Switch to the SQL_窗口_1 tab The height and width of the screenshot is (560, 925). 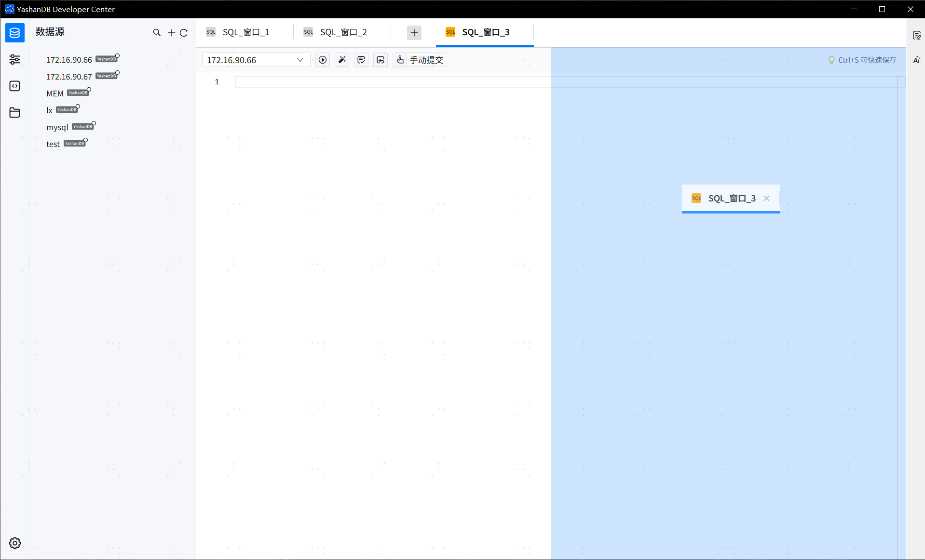point(245,32)
